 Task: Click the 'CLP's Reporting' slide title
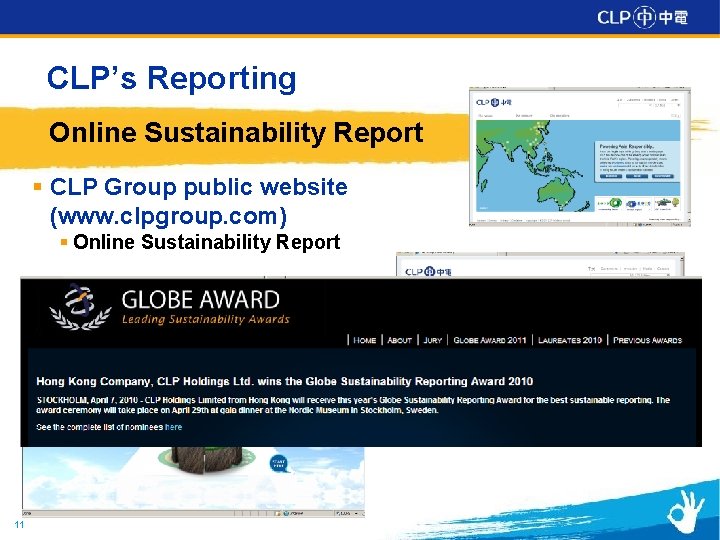tap(172, 78)
